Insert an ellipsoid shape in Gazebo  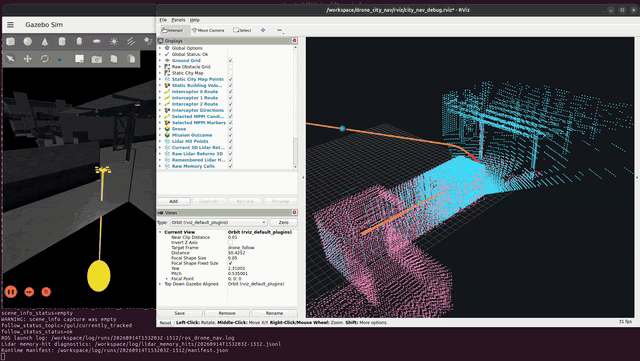point(97,41)
